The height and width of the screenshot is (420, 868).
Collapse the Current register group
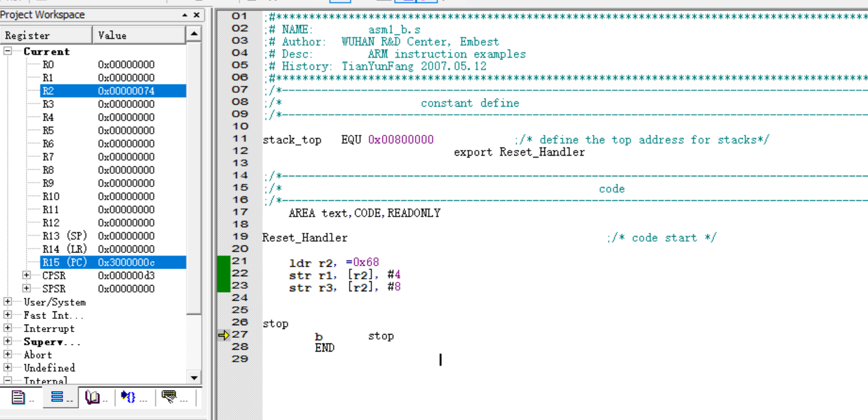tap(8, 51)
